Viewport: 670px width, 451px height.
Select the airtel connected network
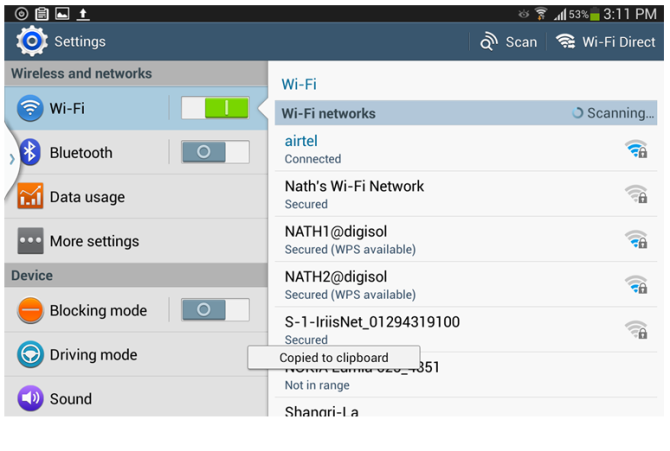coord(466,148)
